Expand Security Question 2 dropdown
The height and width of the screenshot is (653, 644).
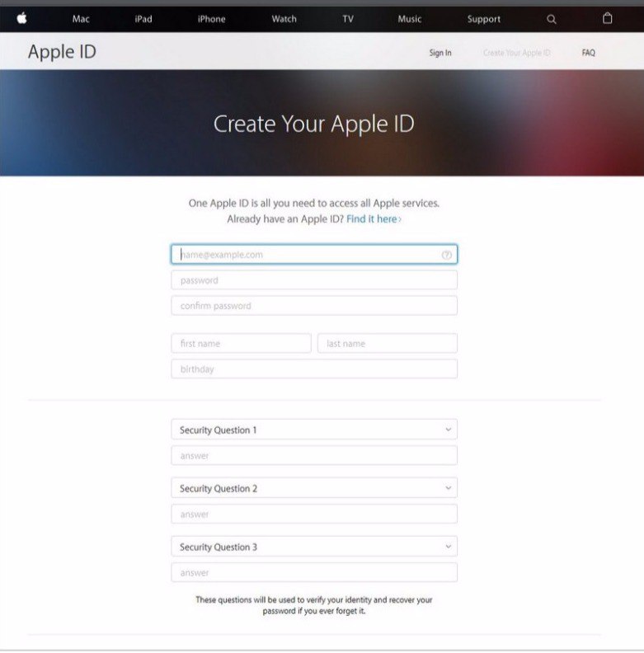(314, 487)
